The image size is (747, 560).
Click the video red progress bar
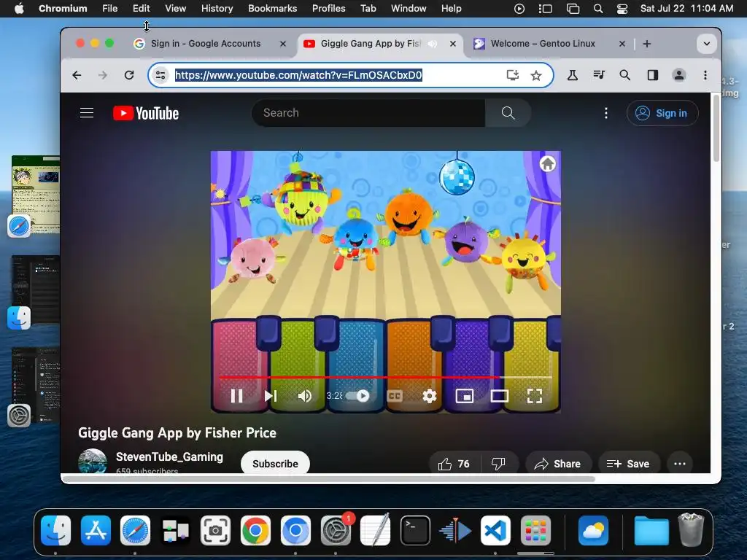pyautogui.click(x=385, y=377)
